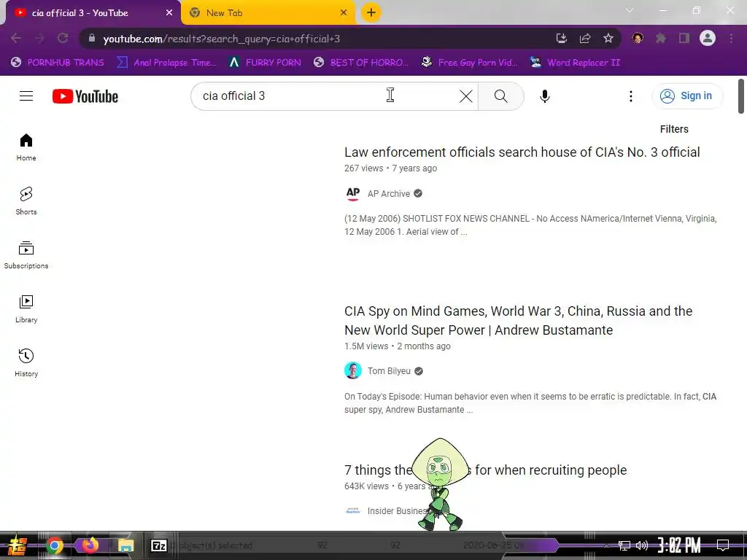Toggle the browser side panel icon
Image resolution: width=747 pixels, height=560 pixels.
click(x=684, y=38)
